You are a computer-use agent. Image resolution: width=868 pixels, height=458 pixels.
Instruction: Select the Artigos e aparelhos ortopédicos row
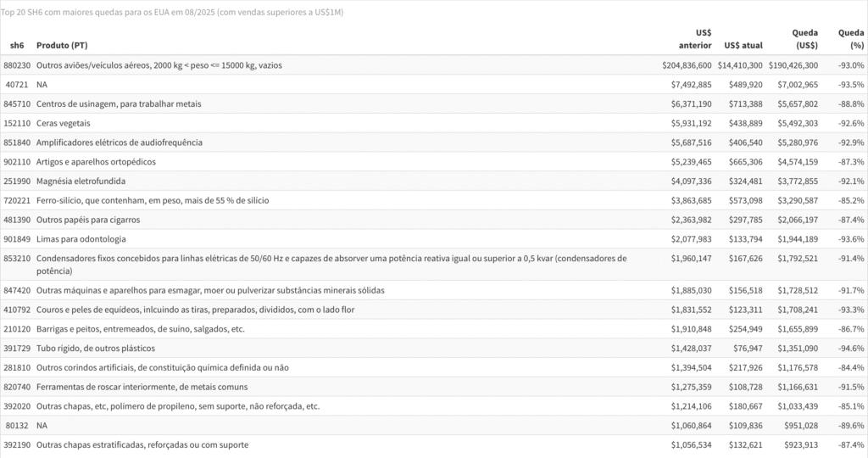(x=434, y=162)
